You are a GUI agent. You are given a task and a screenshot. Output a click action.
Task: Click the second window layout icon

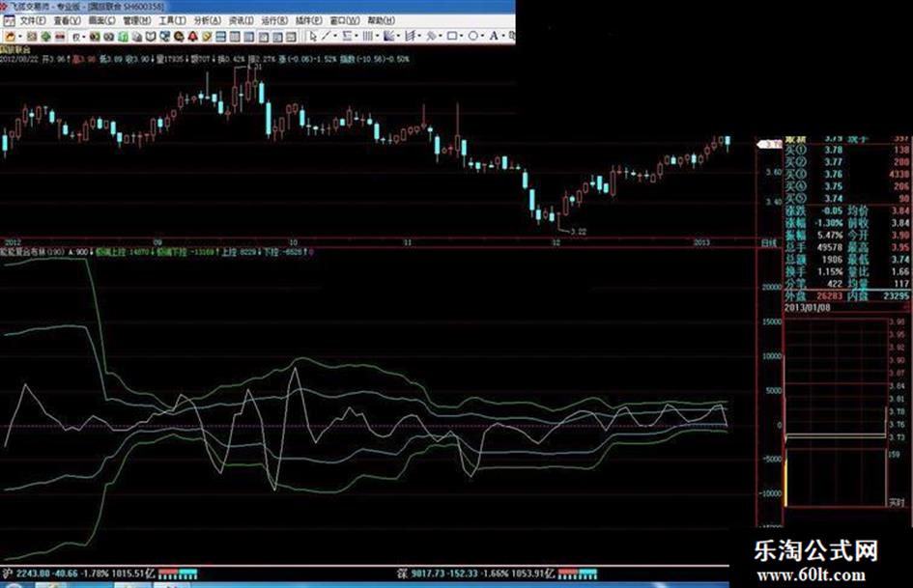coord(235,37)
